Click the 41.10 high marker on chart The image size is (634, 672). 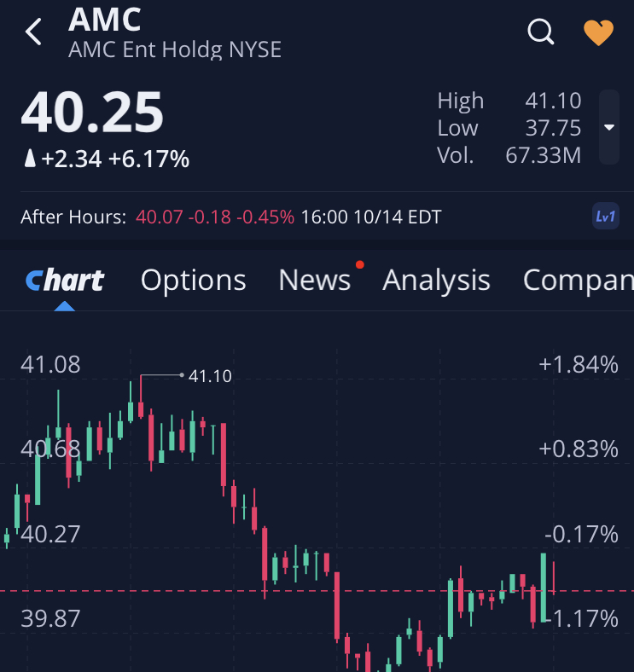pyautogui.click(x=210, y=375)
